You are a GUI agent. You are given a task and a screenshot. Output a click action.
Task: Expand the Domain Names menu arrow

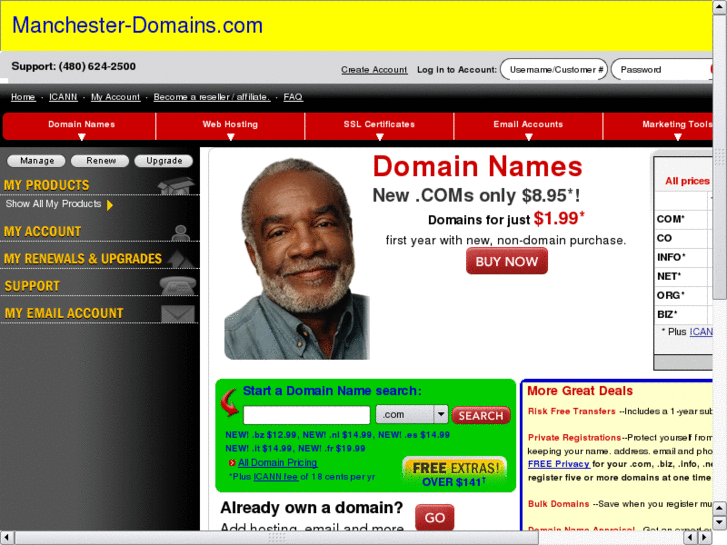tap(82, 137)
